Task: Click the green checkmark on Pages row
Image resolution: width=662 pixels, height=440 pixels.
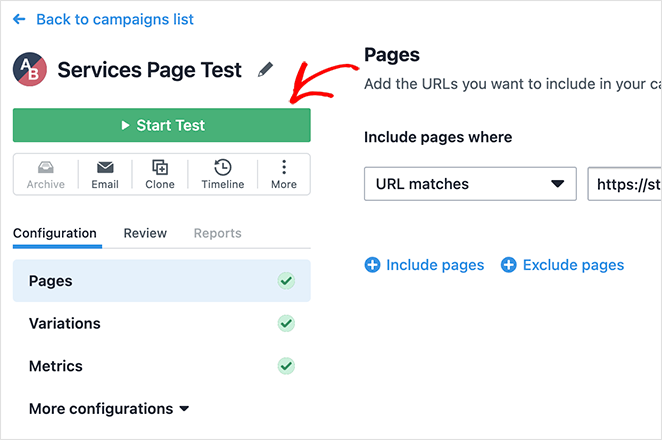Action: 286,281
